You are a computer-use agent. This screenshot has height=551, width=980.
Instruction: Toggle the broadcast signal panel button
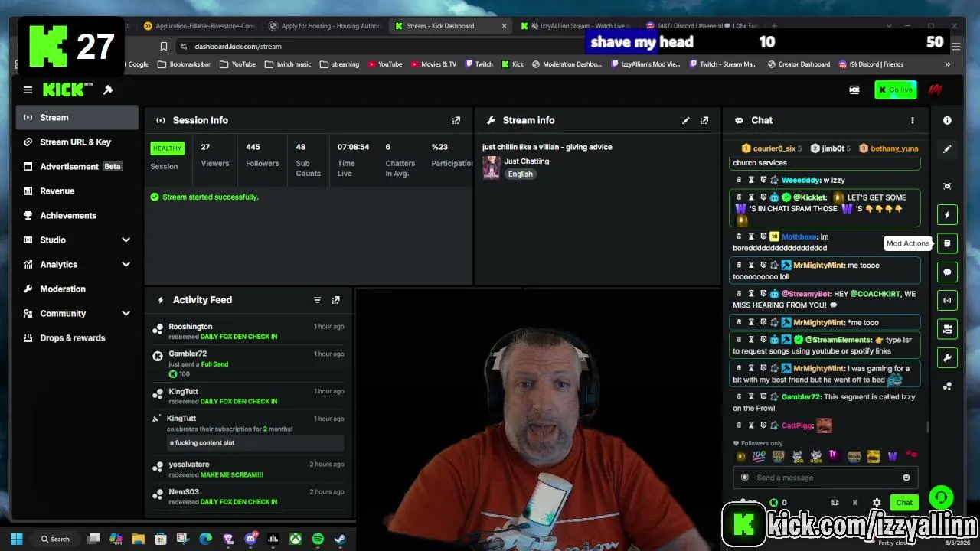(x=947, y=300)
